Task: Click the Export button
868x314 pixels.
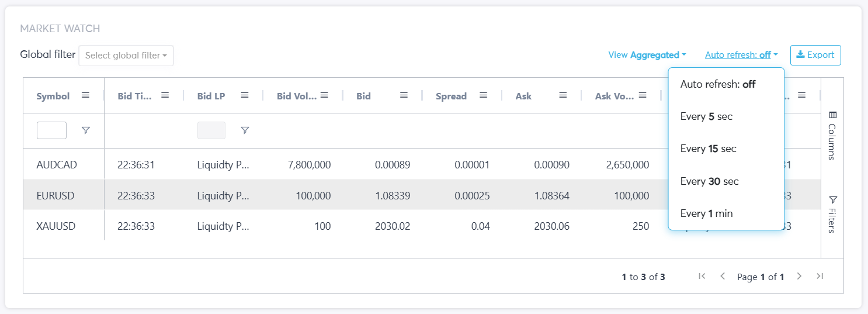Action: pyautogui.click(x=815, y=55)
